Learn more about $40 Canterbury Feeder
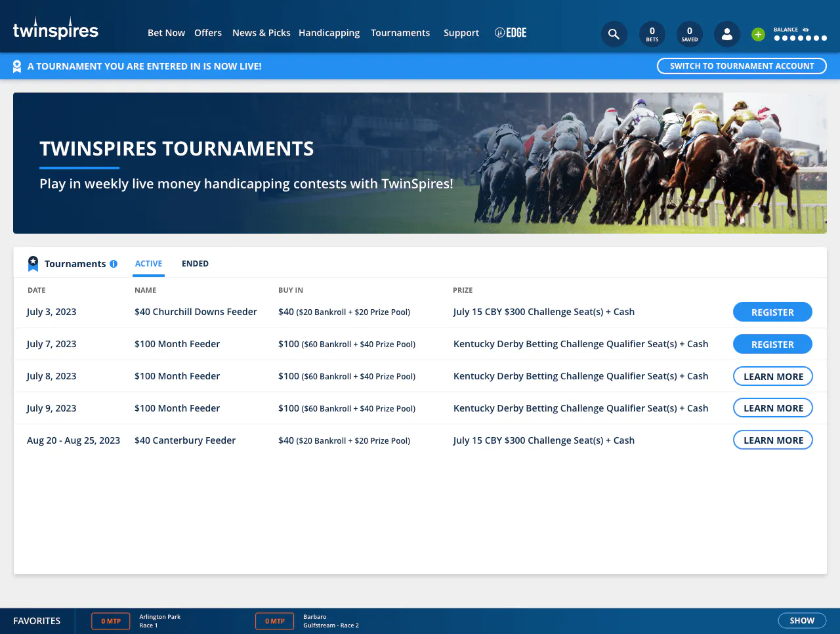The width and height of the screenshot is (840, 634). [773, 440]
